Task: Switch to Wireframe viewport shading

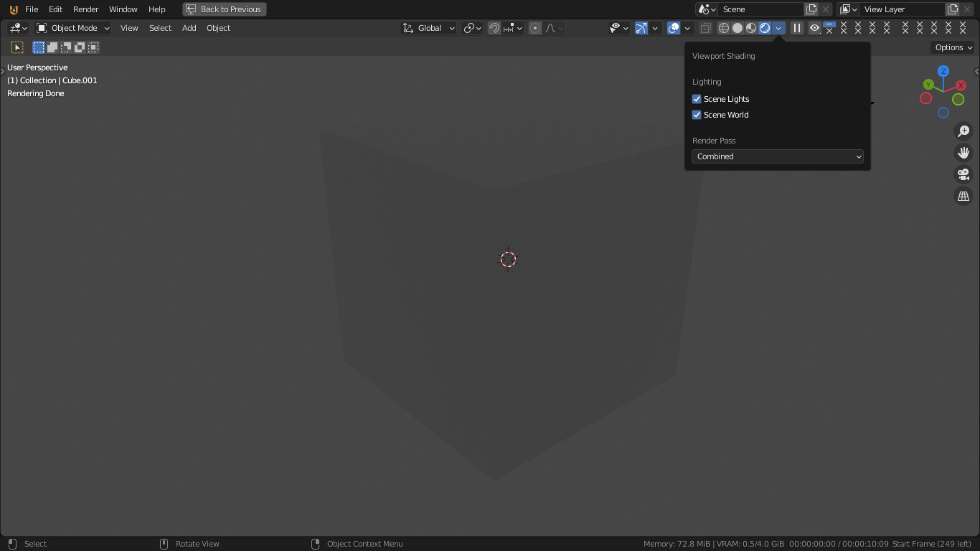Action: click(x=724, y=28)
